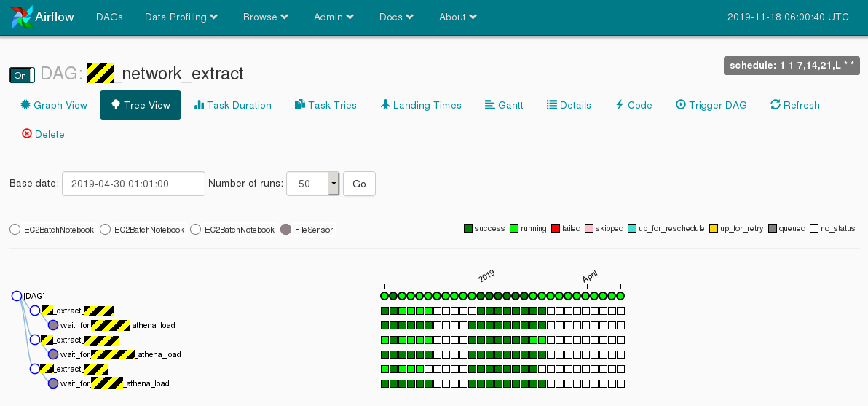This screenshot has width=868, height=406.
Task: Click the FileSensor operator legend circle
Action: (285, 230)
